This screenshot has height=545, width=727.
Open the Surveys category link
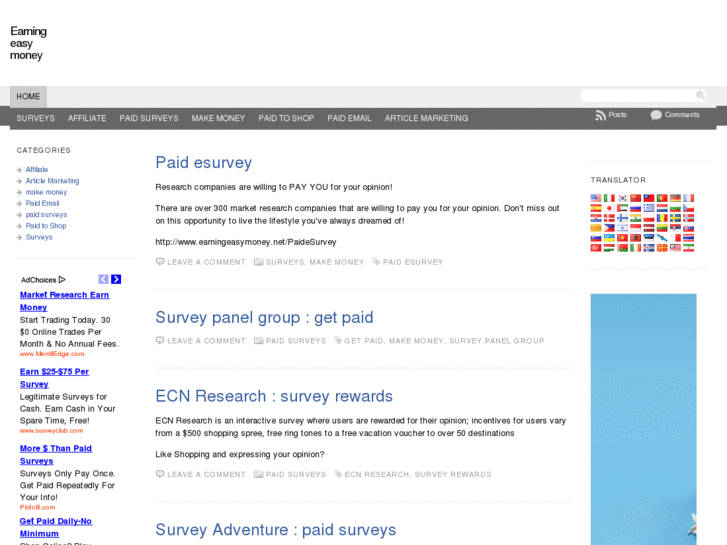tap(39, 237)
